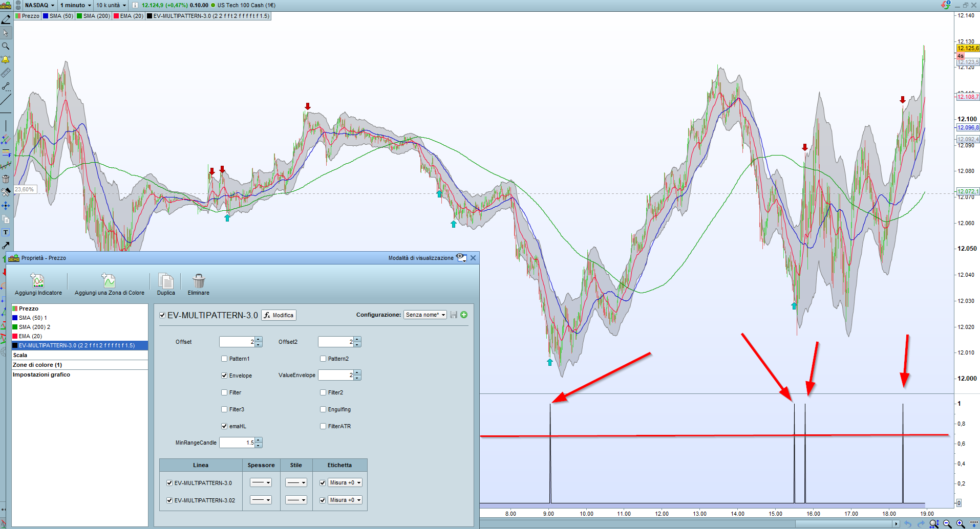
Task: Select the EMA (20) legend tab
Action: pyautogui.click(x=129, y=16)
